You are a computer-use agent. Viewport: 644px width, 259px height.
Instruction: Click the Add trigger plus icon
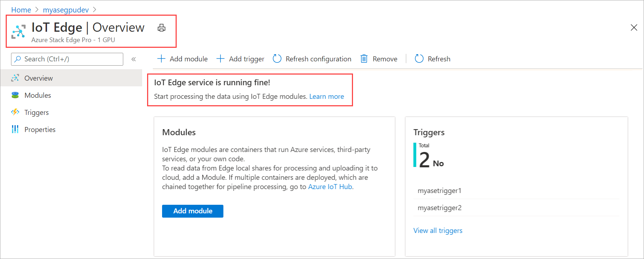pyautogui.click(x=220, y=59)
